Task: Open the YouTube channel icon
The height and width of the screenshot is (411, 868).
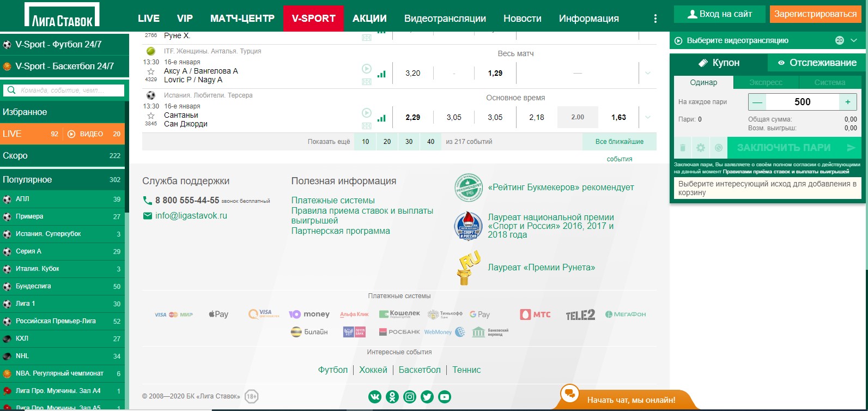Action: 445,397
